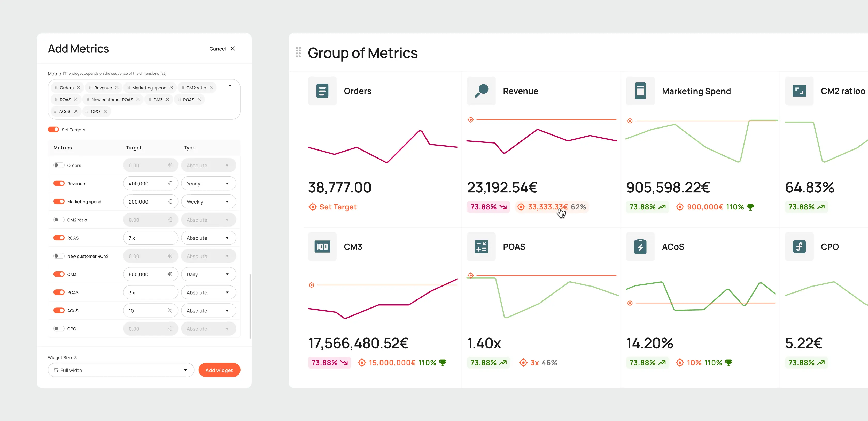Open the CM3 Daily type dropdown
This screenshot has width=868, height=421.
208,274
